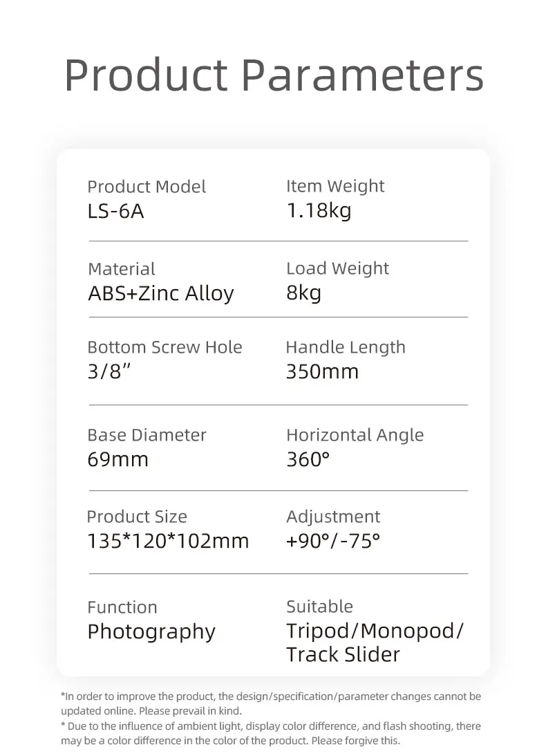Viewport: 546px width, 756px height.
Task: Click the 1.18kg item weight value
Action: tap(319, 210)
